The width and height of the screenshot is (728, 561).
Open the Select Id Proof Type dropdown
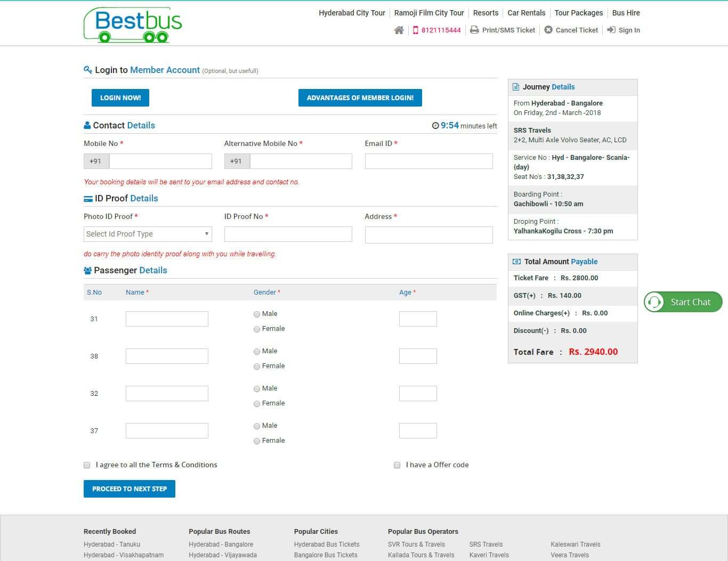(x=148, y=234)
